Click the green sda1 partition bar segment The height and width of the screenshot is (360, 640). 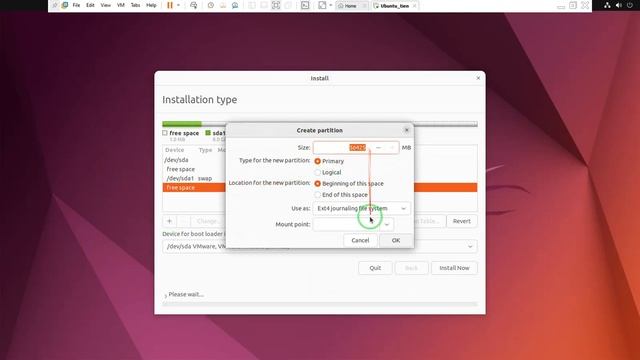182,124
